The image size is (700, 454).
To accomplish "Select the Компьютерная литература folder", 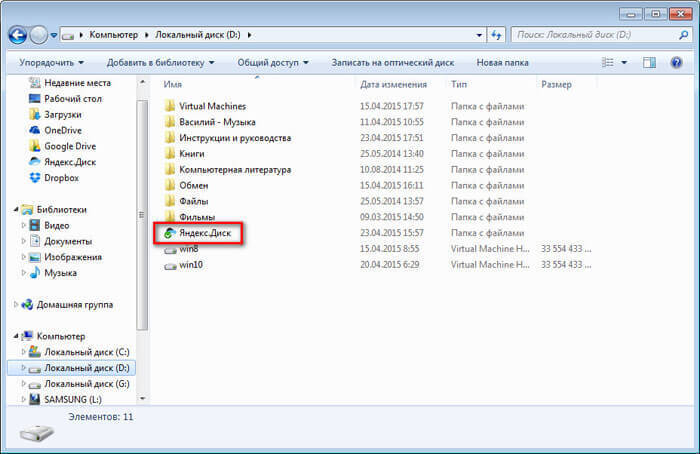I will 228,170.
